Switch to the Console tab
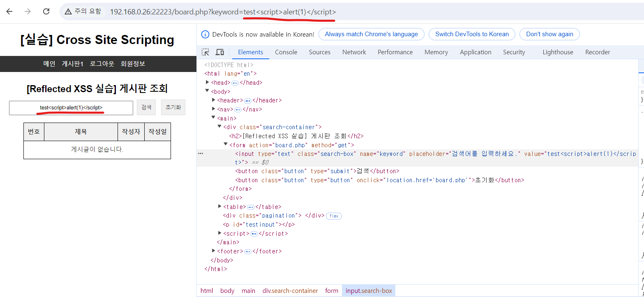 click(x=286, y=52)
